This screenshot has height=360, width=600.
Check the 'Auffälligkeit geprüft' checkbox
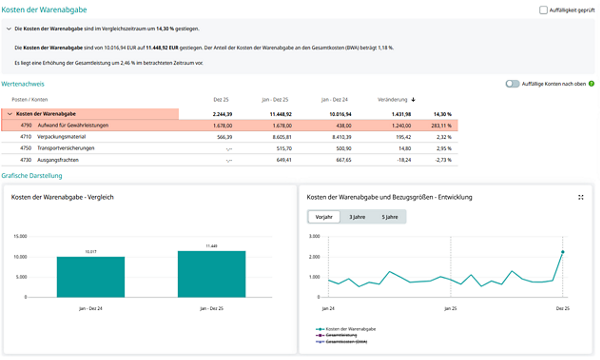543,10
